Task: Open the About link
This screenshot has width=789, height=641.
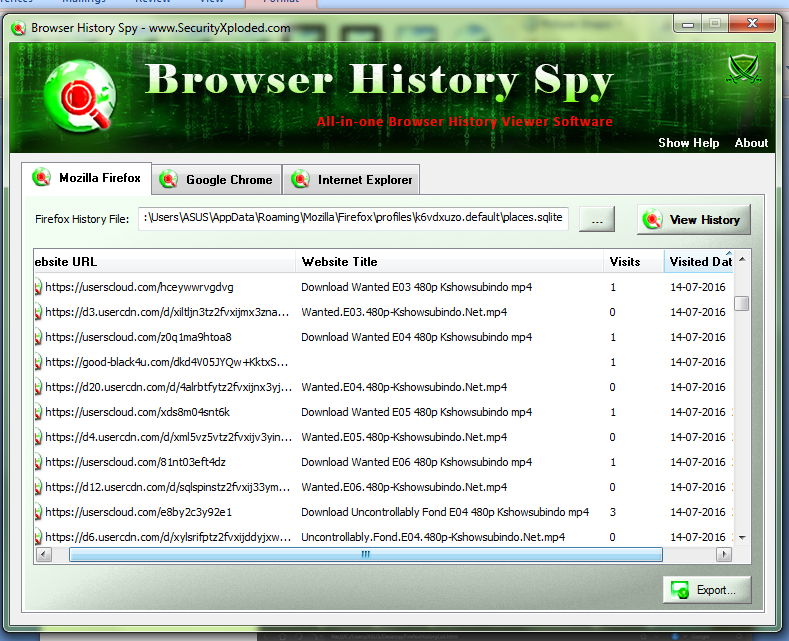Action: tap(751, 143)
